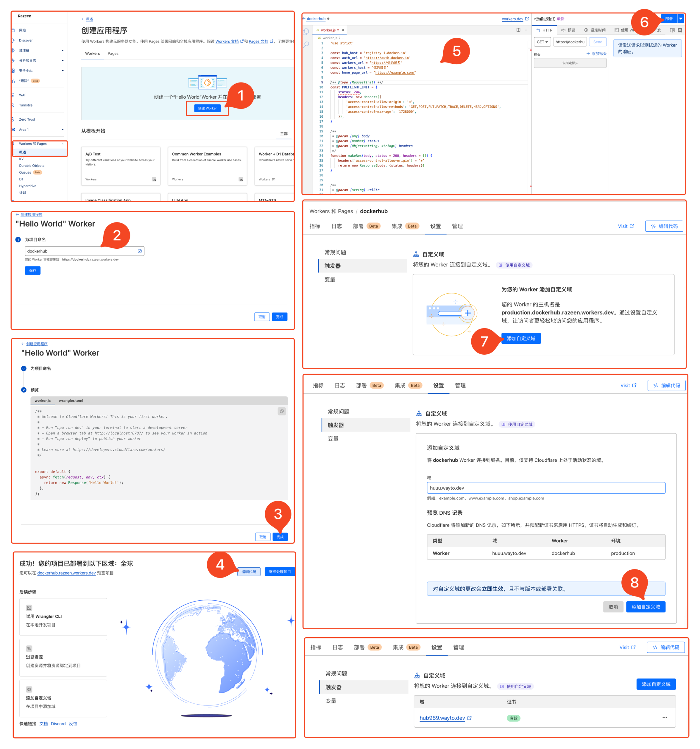Select D1 in the sidebar

pos(21,179)
